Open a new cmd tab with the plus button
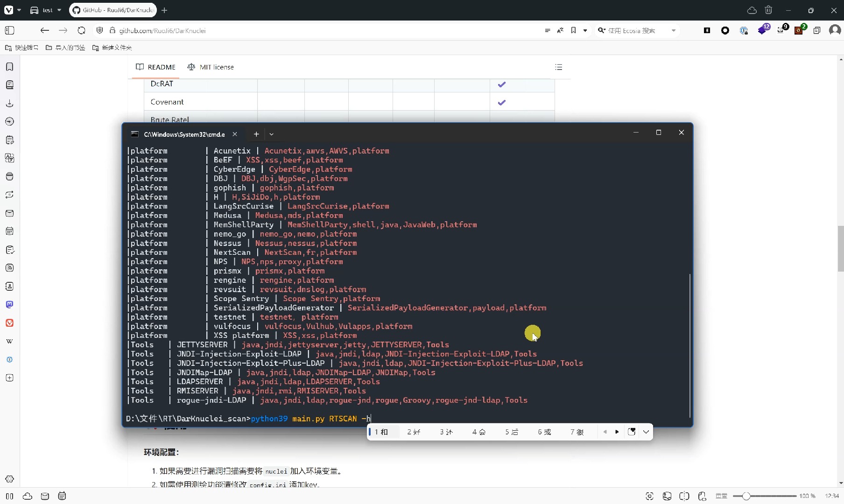844x504 pixels. (256, 134)
